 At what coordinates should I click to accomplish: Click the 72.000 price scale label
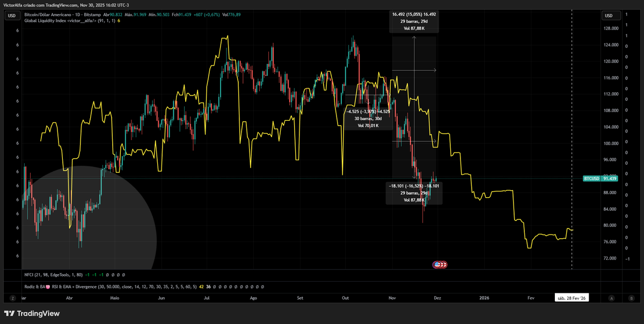click(x=609, y=258)
